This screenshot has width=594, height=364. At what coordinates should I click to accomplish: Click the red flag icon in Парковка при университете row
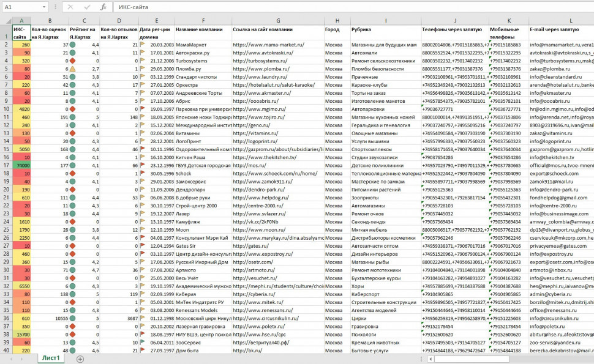(x=143, y=109)
